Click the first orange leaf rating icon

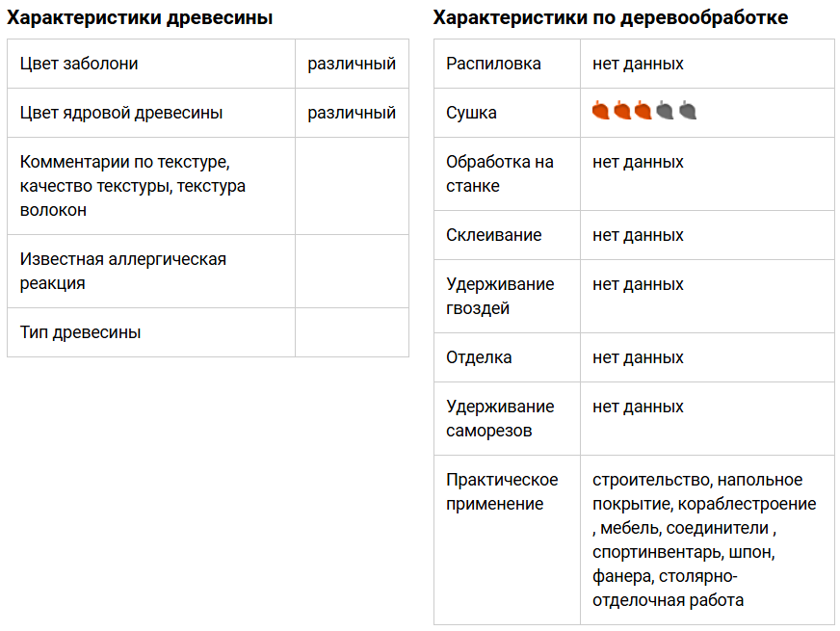pyautogui.click(x=601, y=111)
